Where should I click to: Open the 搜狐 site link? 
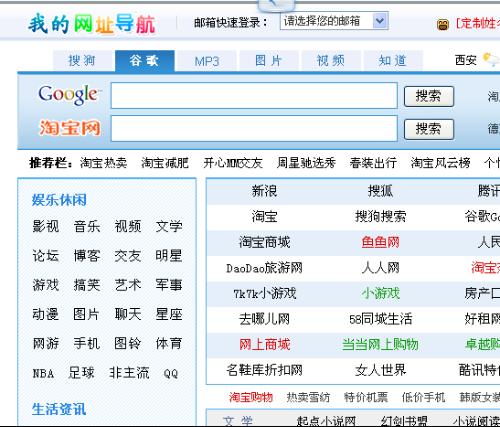click(380, 191)
